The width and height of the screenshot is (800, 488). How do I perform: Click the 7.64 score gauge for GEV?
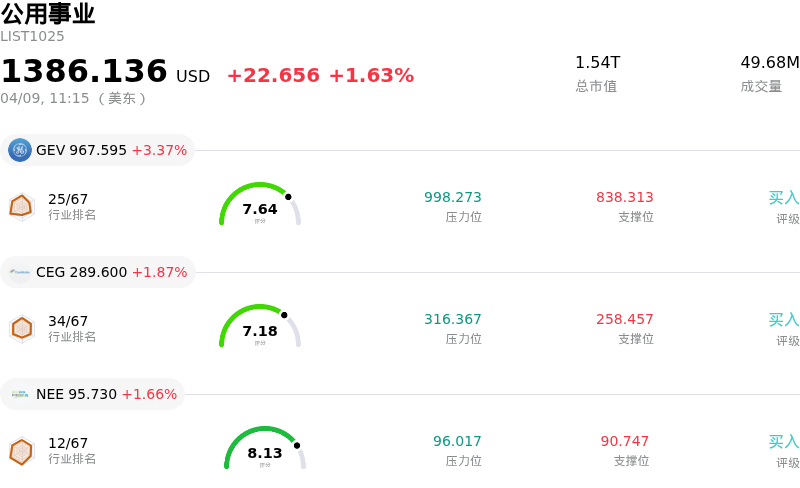(x=260, y=205)
